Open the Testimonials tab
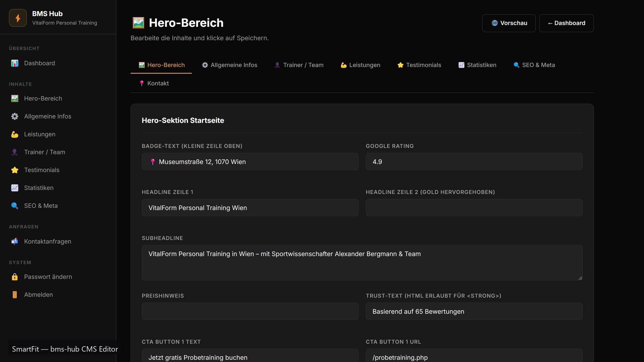Image resolution: width=644 pixels, height=362 pixels. coord(419,65)
